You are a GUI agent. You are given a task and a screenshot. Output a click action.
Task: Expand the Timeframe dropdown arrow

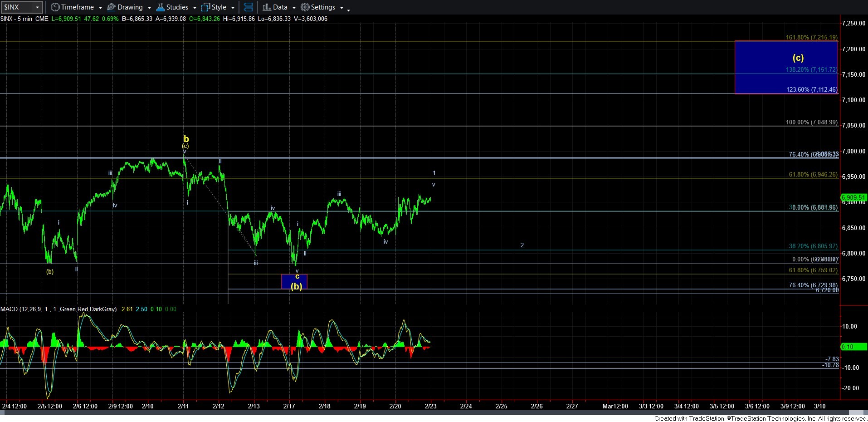click(x=100, y=8)
